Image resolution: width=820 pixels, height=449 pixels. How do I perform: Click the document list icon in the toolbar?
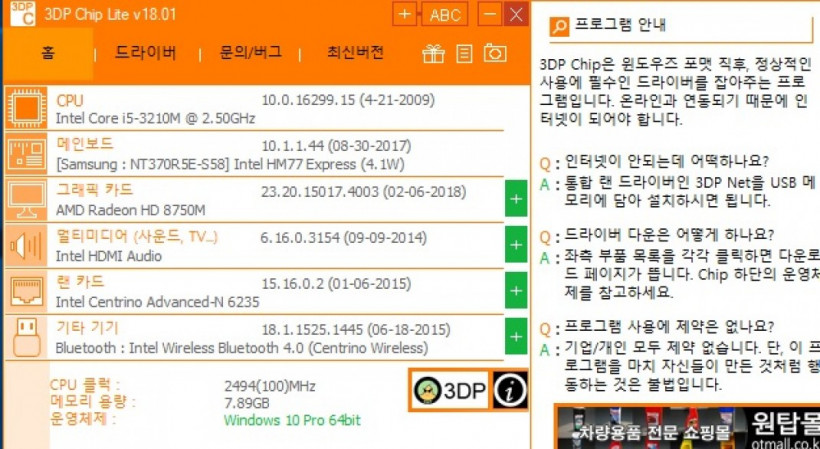coord(464,54)
